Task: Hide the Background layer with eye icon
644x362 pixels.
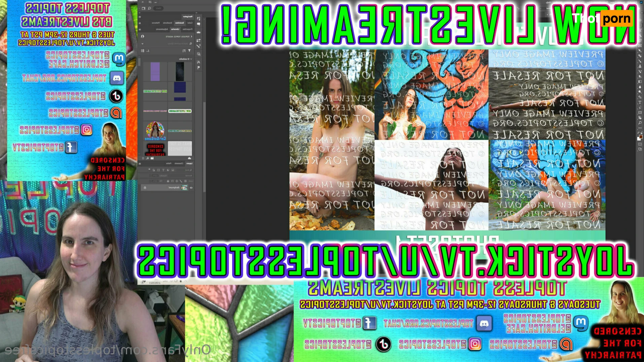Action: point(191,188)
